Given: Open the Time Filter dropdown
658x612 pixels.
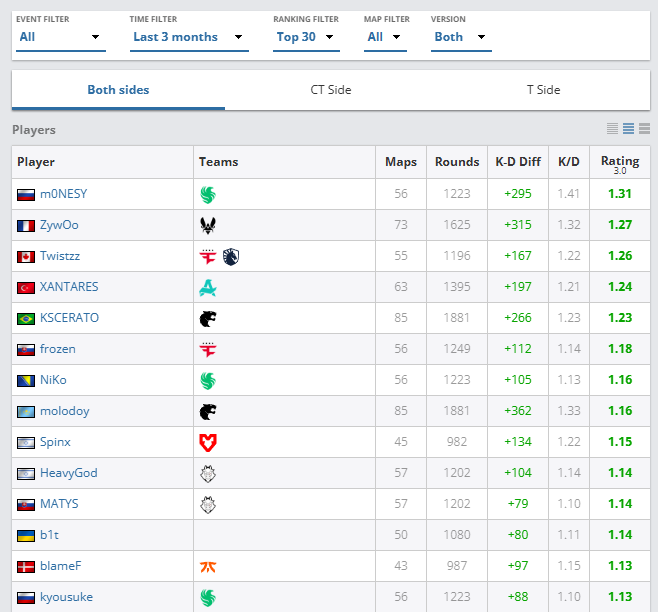Looking at the screenshot, I should point(189,37).
